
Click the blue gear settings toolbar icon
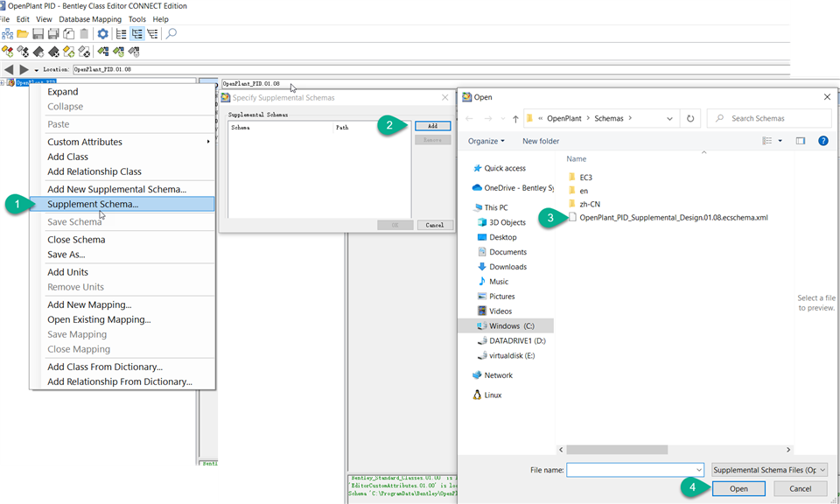point(102,34)
